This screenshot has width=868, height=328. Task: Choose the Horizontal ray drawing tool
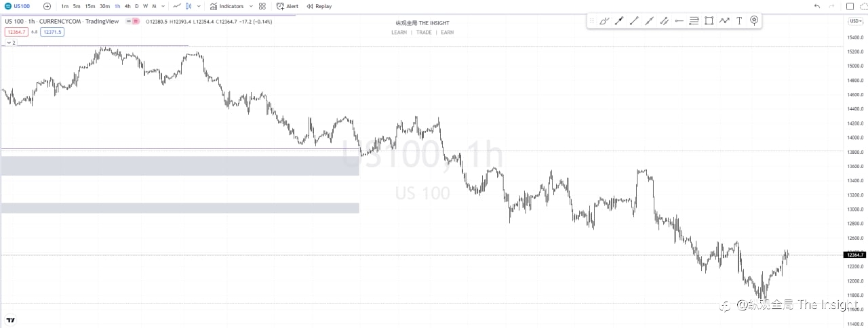(679, 21)
